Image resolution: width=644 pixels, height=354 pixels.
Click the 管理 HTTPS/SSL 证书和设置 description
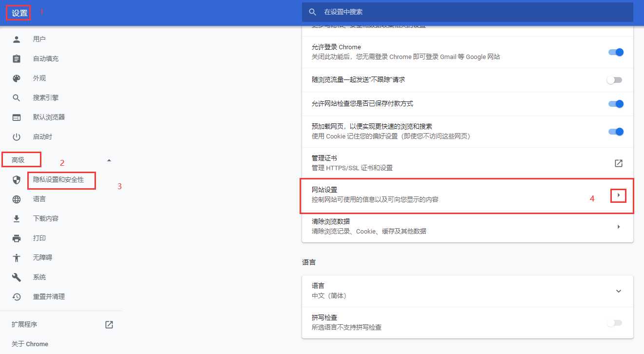click(x=352, y=168)
